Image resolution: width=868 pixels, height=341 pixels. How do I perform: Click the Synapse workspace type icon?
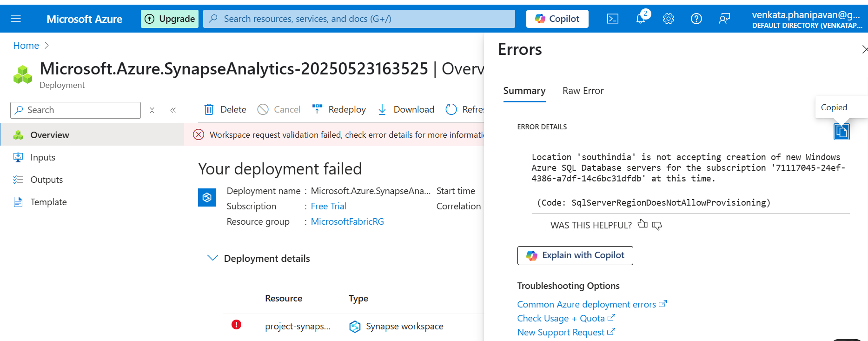coord(355,327)
